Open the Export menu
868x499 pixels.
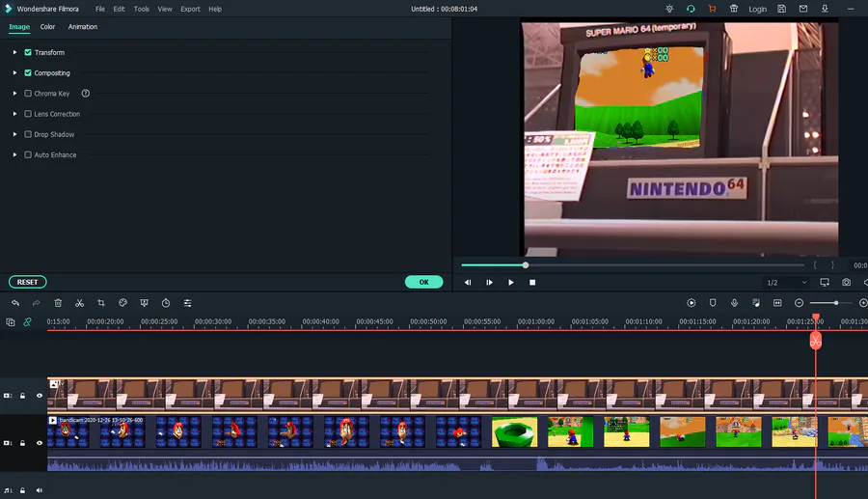[190, 9]
